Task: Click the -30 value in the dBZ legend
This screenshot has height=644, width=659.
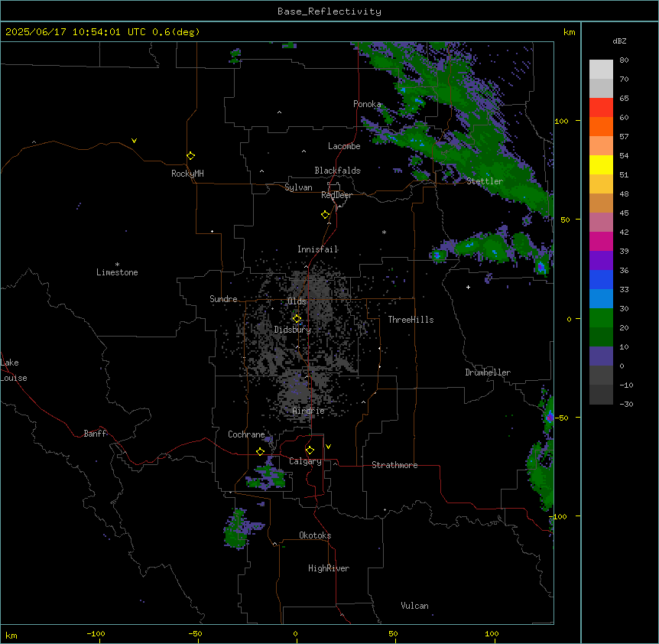Action: tap(626, 405)
